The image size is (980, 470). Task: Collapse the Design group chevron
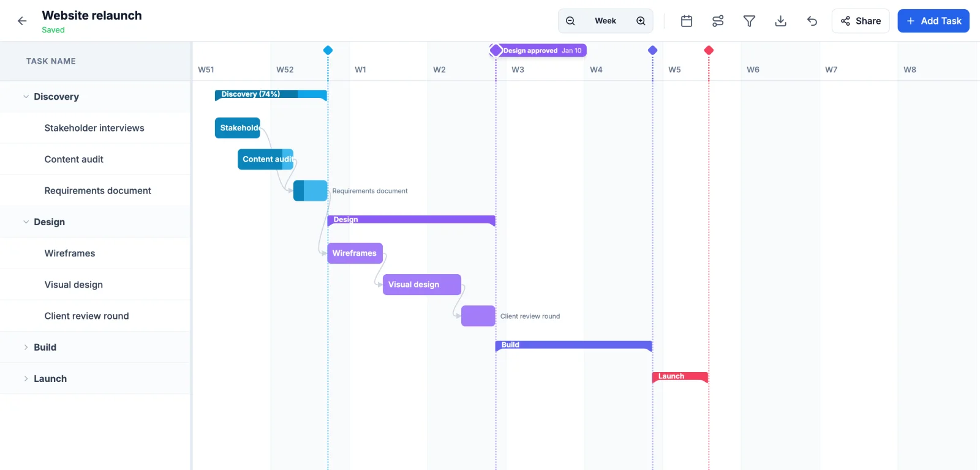(x=26, y=222)
